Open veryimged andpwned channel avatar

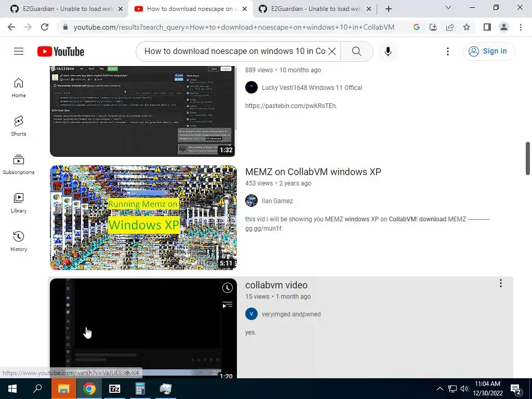pos(251,314)
